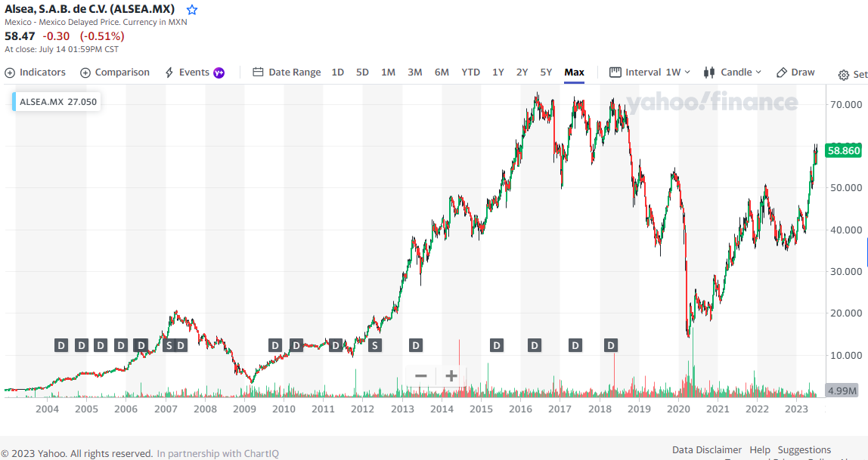Click the D dividend marker near 2016

pos(535,345)
